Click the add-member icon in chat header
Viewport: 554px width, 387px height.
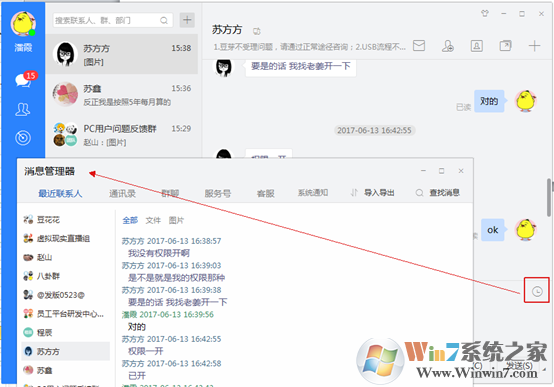tap(448, 46)
